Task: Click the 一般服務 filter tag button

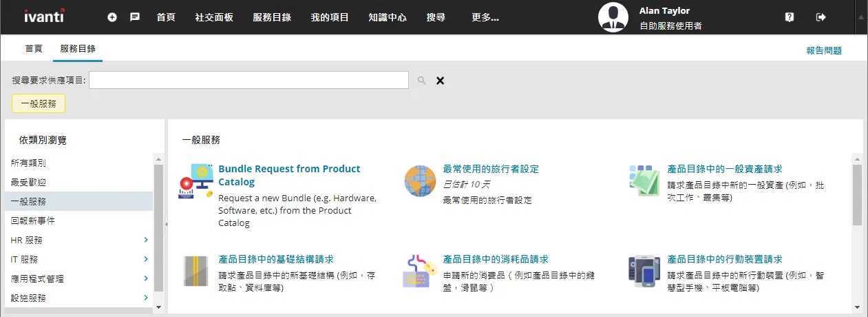Action: (39, 103)
